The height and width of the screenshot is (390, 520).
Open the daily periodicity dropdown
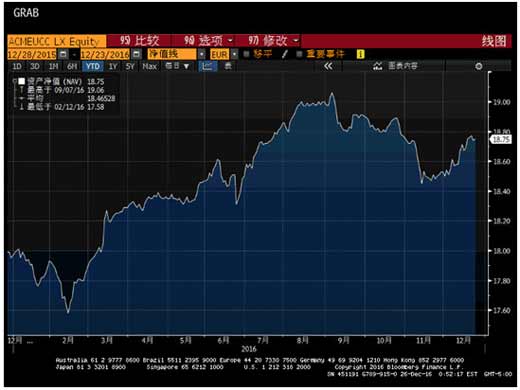click(x=178, y=66)
